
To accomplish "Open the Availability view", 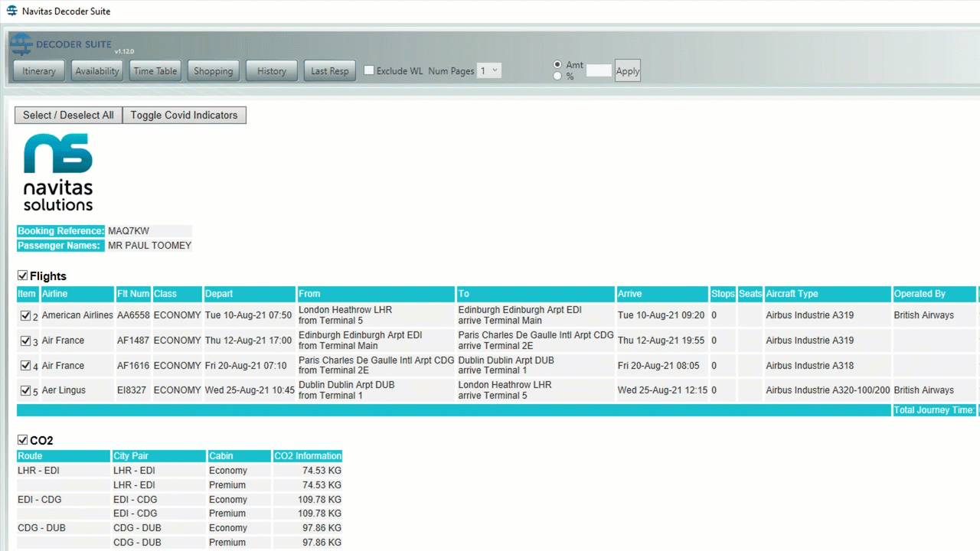I will [97, 71].
